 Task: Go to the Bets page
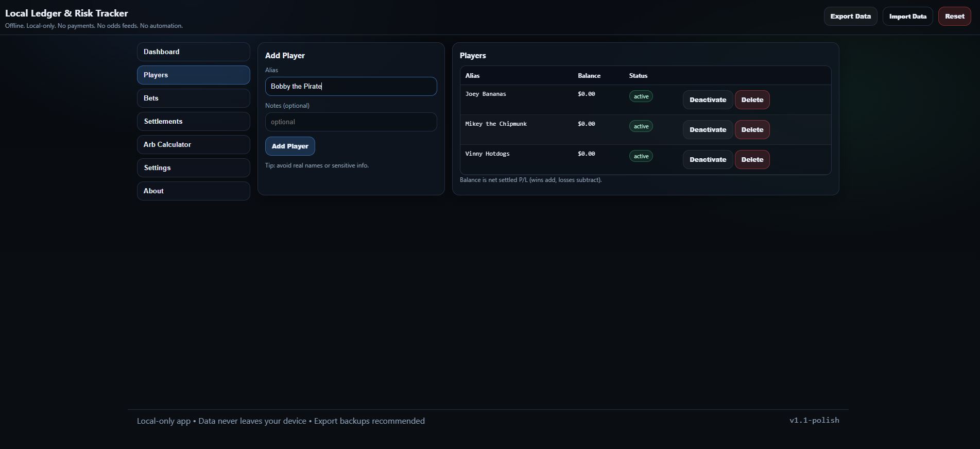(x=193, y=98)
